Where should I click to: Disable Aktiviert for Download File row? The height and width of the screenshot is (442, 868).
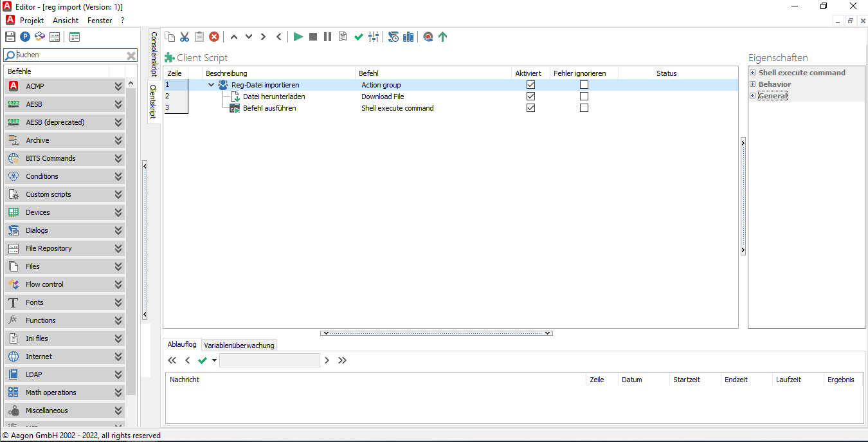click(x=531, y=96)
